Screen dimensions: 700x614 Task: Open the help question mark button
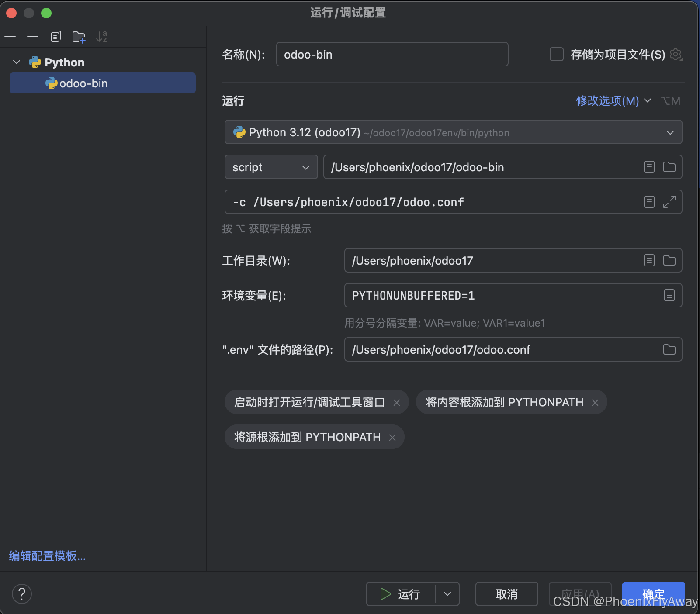click(22, 594)
